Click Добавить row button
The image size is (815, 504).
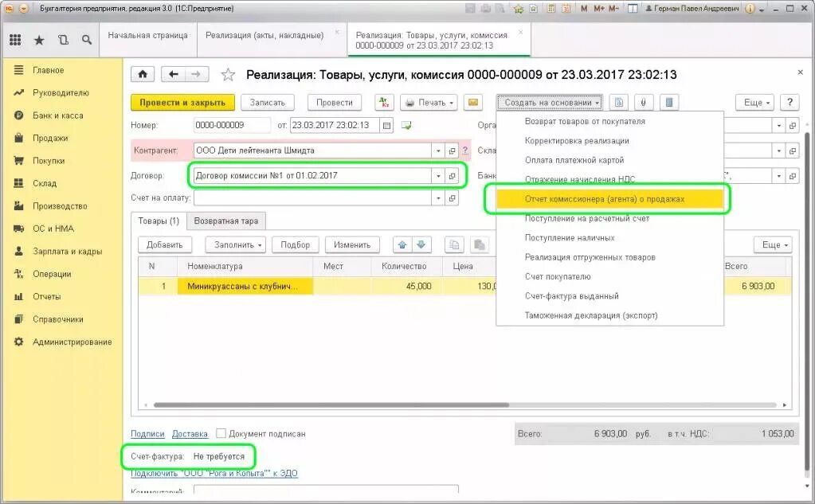[164, 244]
